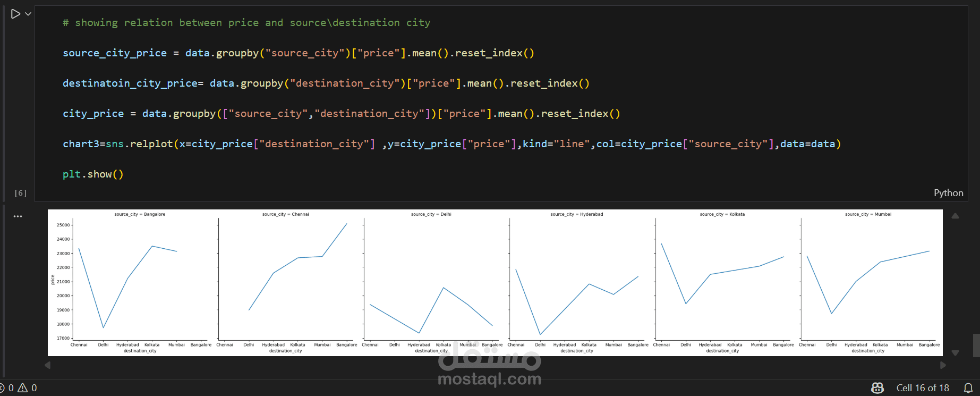Click the 'plt.show()' code line
Image resolution: width=980 pixels, height=396 pixels.
coord(93,174)
